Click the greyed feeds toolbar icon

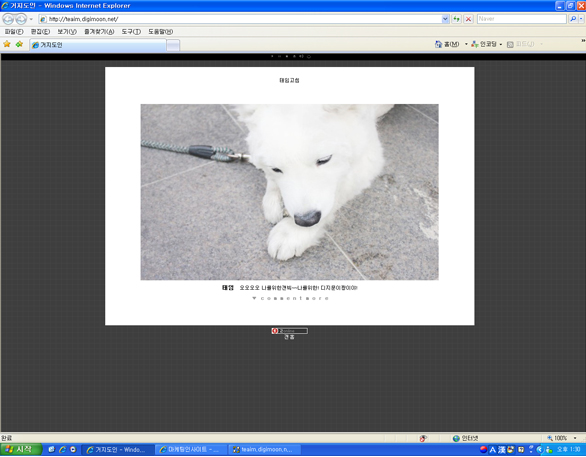tap(510, 44)
